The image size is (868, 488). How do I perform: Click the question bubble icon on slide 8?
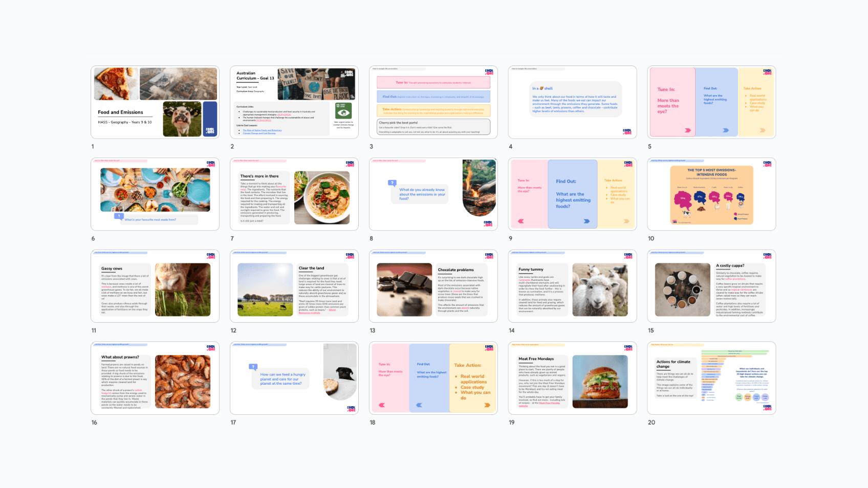[392, 183]
